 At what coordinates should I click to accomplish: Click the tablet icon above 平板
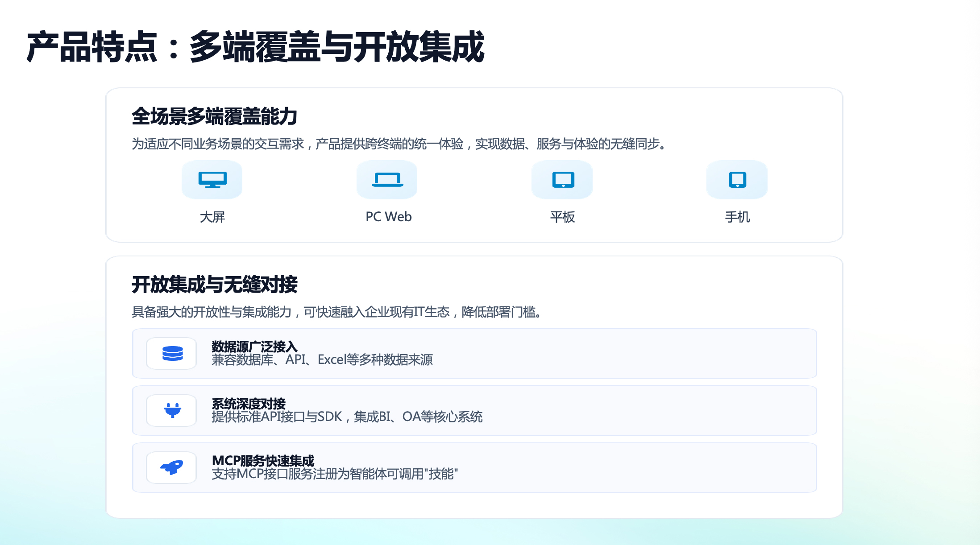pyautogui.click(x=563, y=179)
